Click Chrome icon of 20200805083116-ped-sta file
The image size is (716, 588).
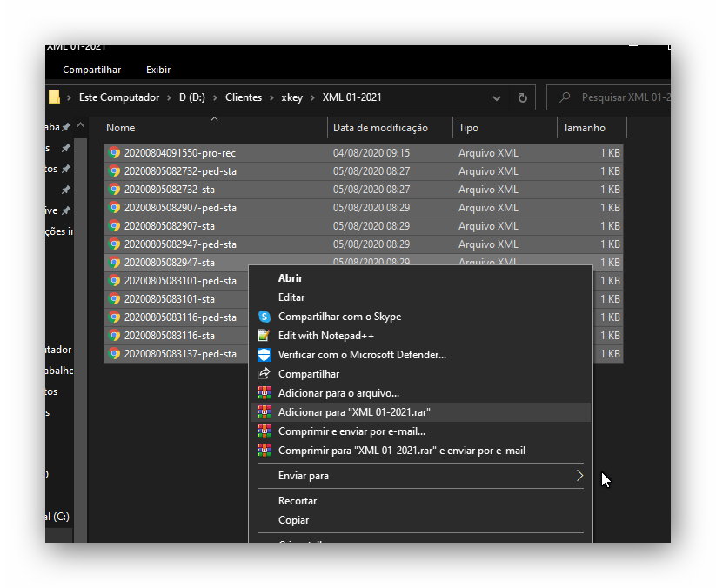point(114,317)
